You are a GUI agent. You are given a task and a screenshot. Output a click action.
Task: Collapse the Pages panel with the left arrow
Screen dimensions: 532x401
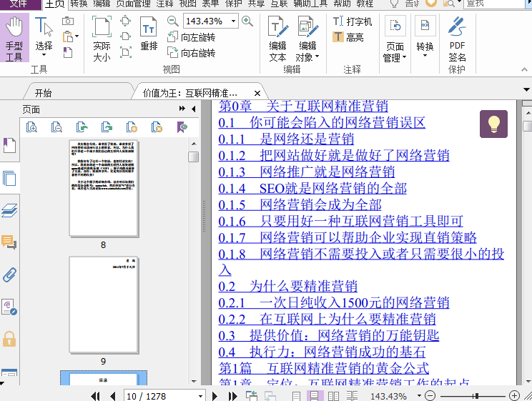pyautogui.click(x=193, y=109)
